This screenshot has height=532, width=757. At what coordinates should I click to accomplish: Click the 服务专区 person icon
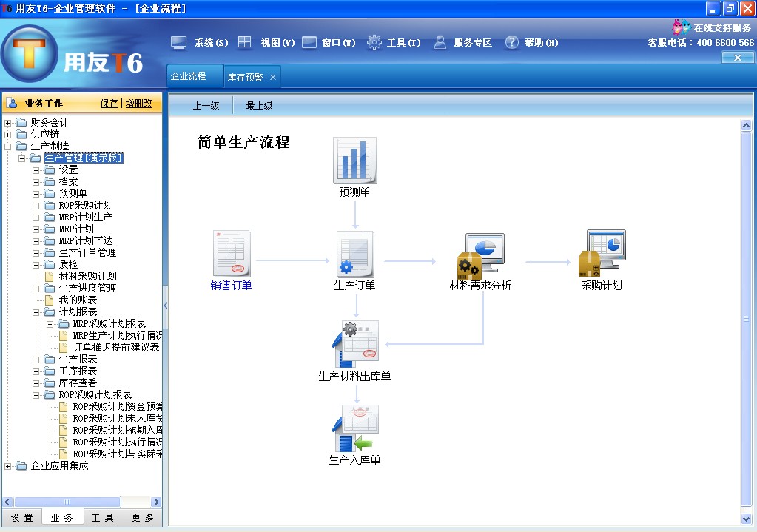[440, 42]
